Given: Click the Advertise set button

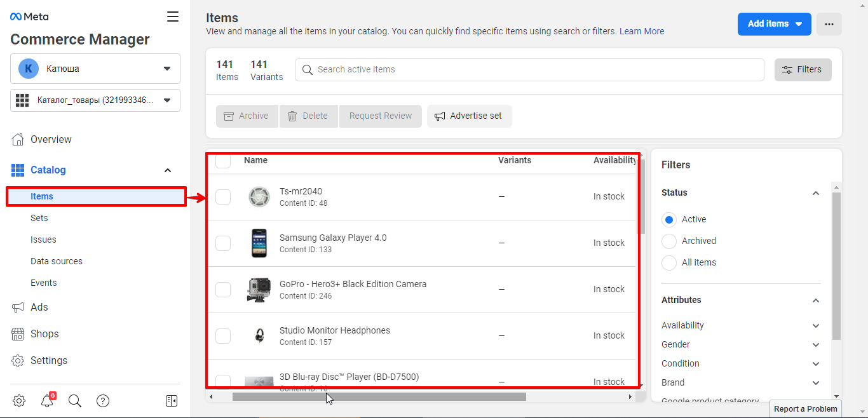Looking at the screenshot, I should coord(469,116).
